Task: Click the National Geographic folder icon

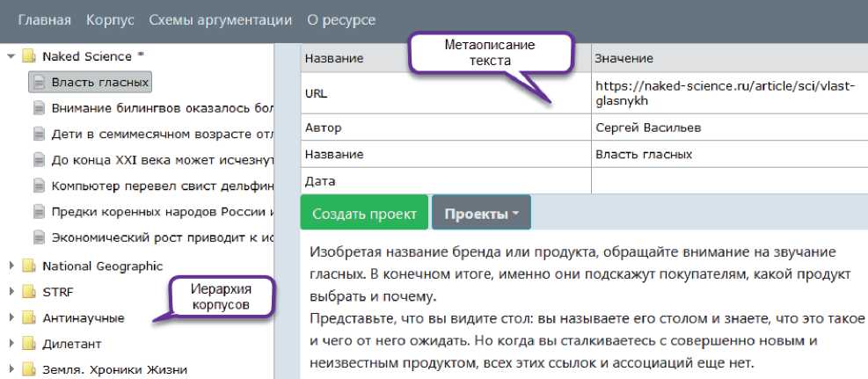Action: pyautogui.click(x=28, y=266)
